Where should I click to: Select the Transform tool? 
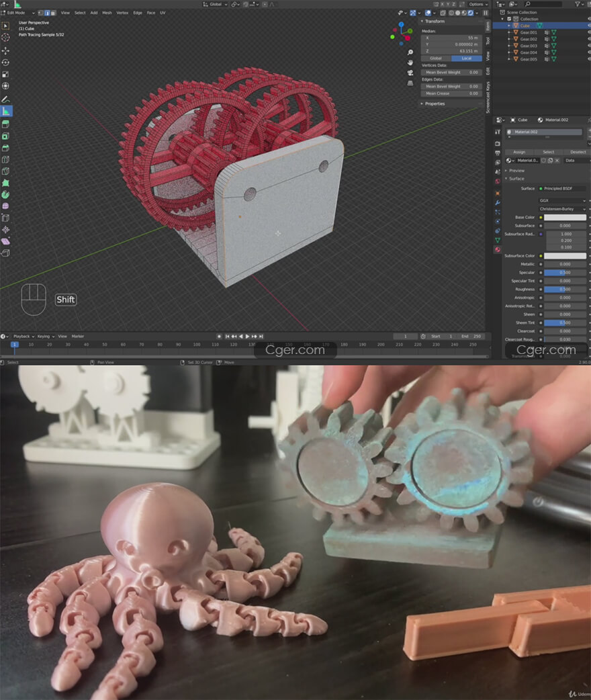pos(6,86)
